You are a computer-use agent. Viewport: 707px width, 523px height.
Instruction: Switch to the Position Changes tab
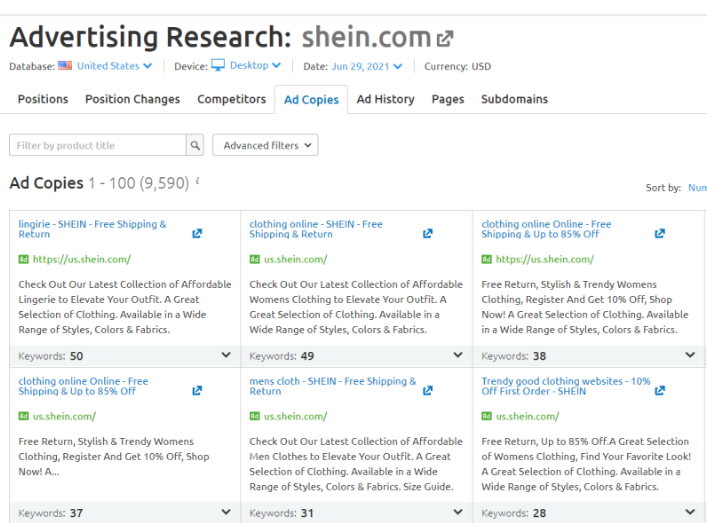133,99
